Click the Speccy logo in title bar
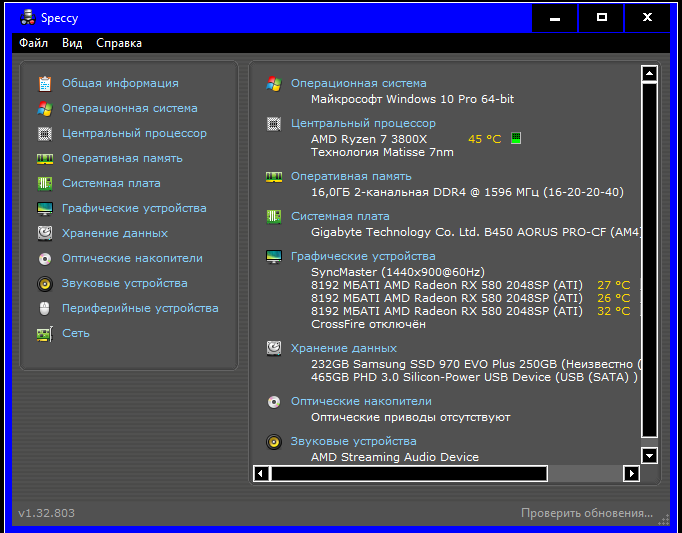 point(28,17)
